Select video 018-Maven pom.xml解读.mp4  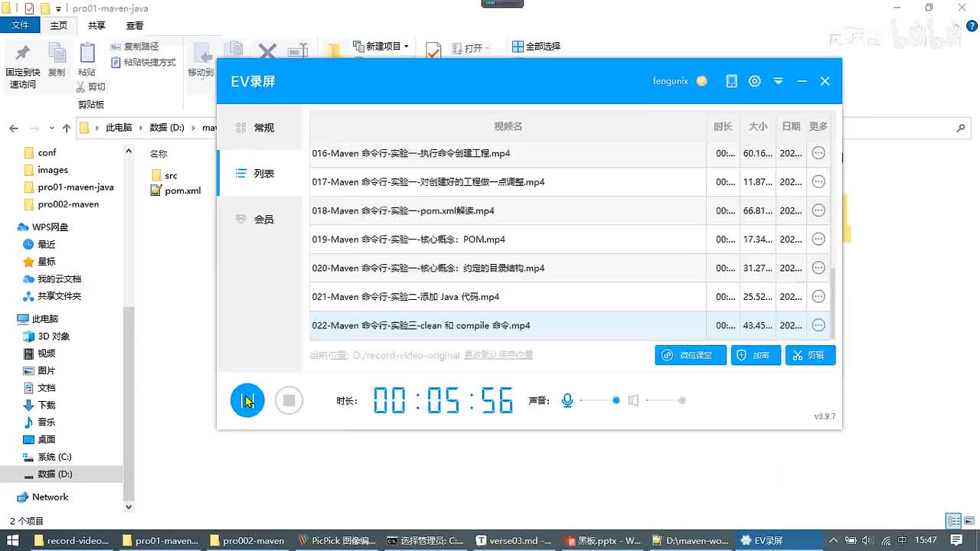point(508,210)
